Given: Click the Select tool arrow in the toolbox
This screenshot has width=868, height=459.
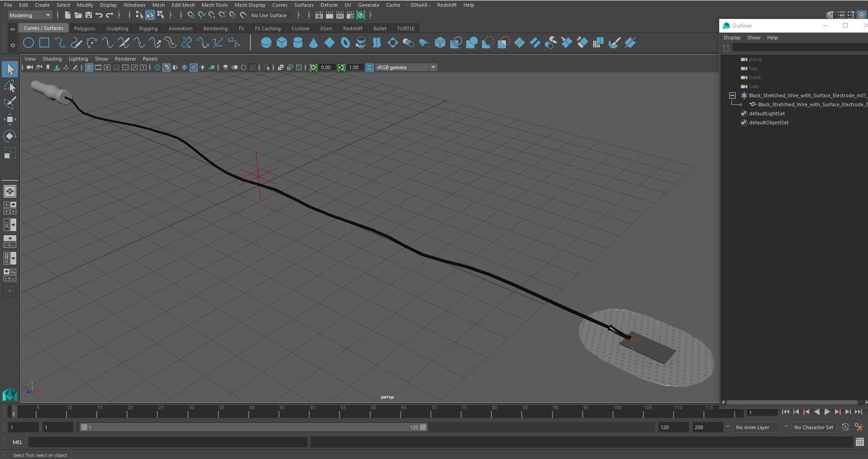Looking at the screenshot, I should pyautogui.click(x=10, y=69).
